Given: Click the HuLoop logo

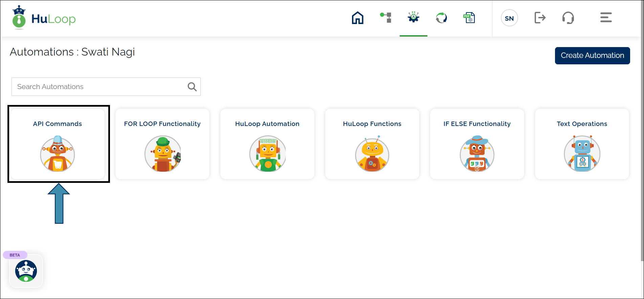Looking at the screenshot, I should tap(44, 19).
